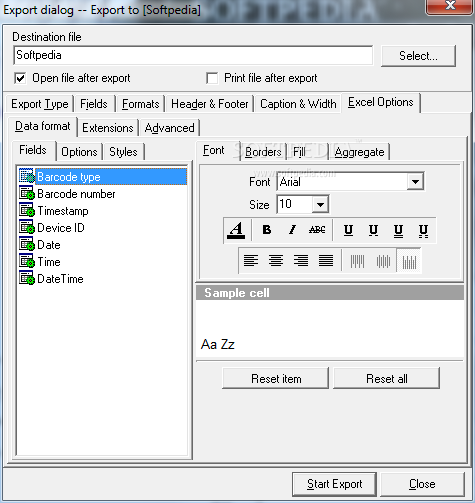
Task: Toggle strikethrough (ABC) font style
Action: click(x=317, y=230)
